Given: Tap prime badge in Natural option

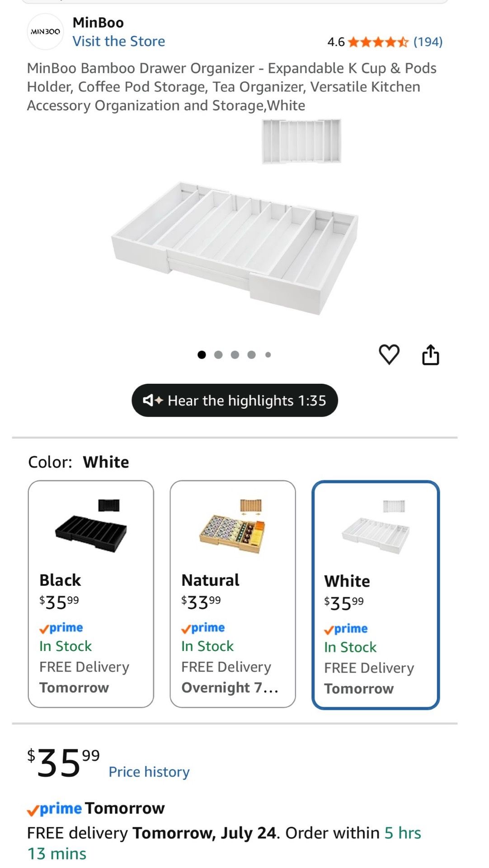Looking at the screenshot, I should point(203,628).
